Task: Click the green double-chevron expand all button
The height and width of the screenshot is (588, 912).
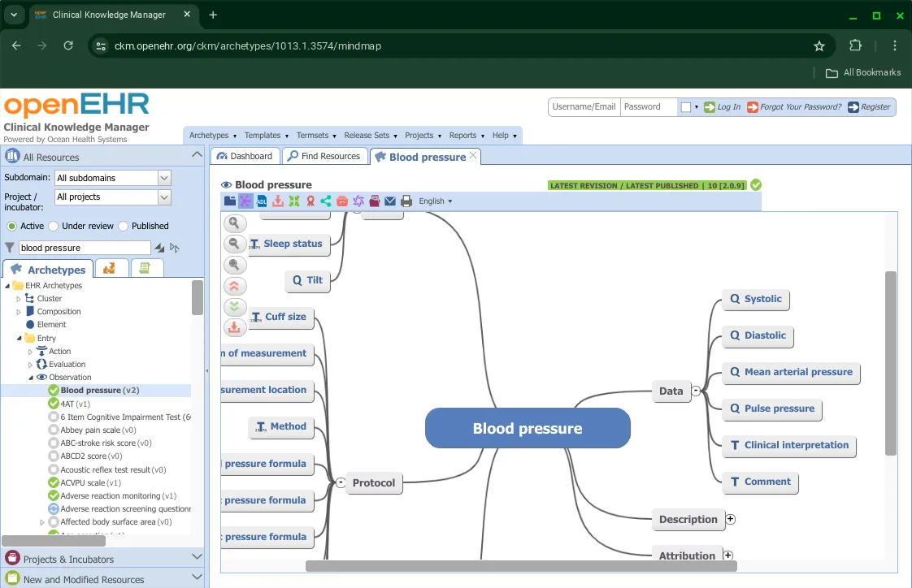Action: pyautogui.click(x=234, y=307)
